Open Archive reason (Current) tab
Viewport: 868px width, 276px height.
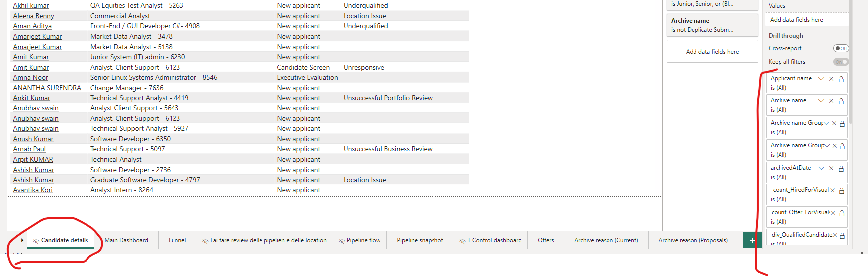[x=606, y=240]
